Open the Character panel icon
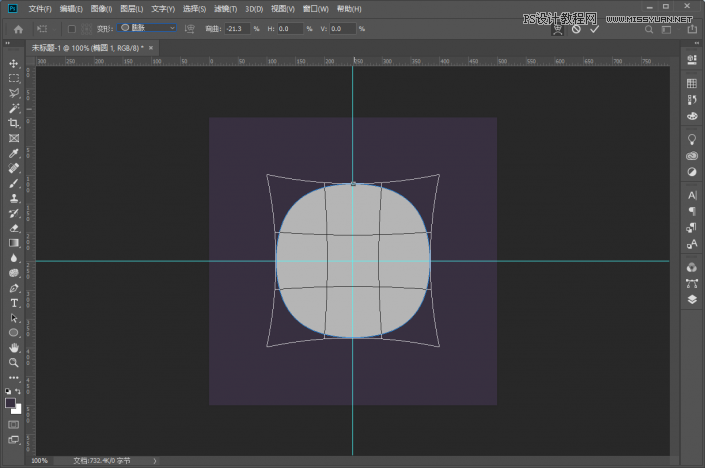Viewport: 705px width, 468px height. (692, 194)
